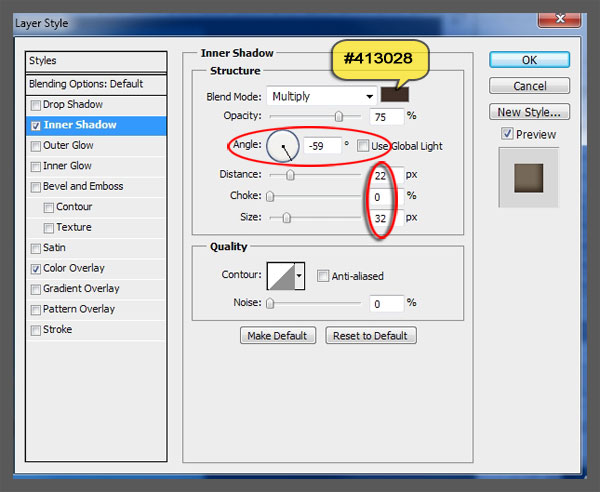This screenshot has width=600, height=492.
Task: Open the Outer Glow settings
Action: pos(68,146)
